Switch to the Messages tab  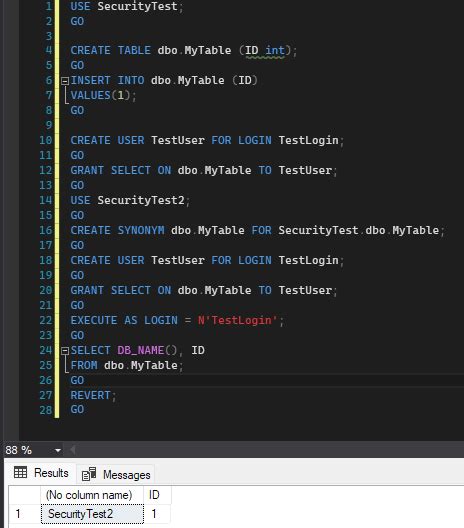(x=116, y=474)
